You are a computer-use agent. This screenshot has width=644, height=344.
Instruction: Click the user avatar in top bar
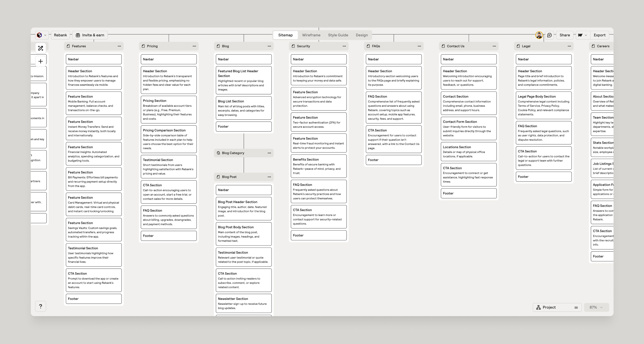(539, 35)
